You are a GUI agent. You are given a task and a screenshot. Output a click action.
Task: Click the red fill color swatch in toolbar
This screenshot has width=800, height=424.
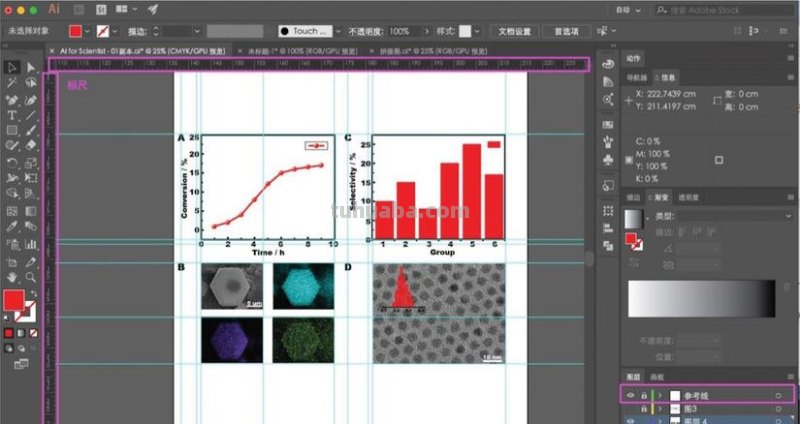(x=13, y=300)
